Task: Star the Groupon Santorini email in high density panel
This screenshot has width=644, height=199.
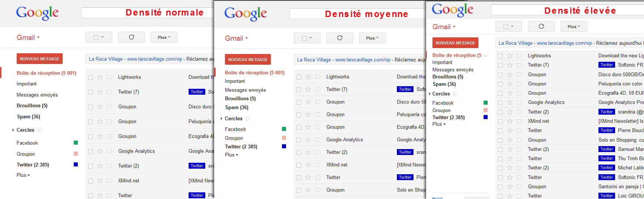Action: pyautogui.click(x=509, y=186)
